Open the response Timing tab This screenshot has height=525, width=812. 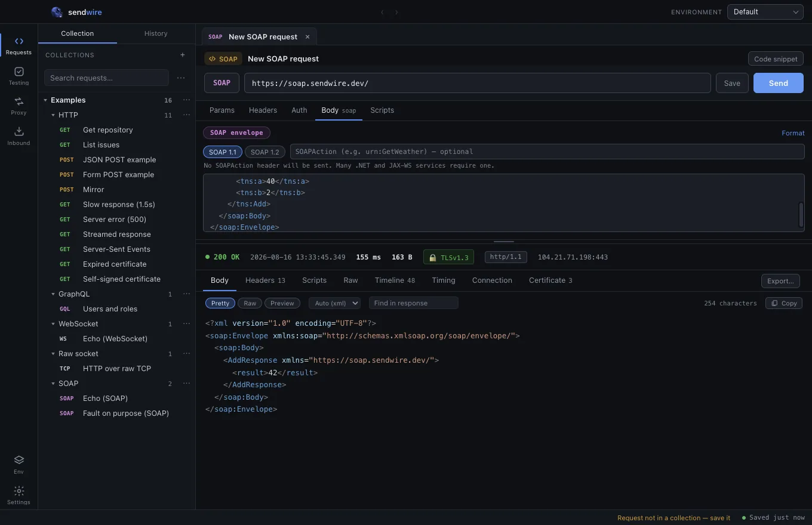(444, 280)
